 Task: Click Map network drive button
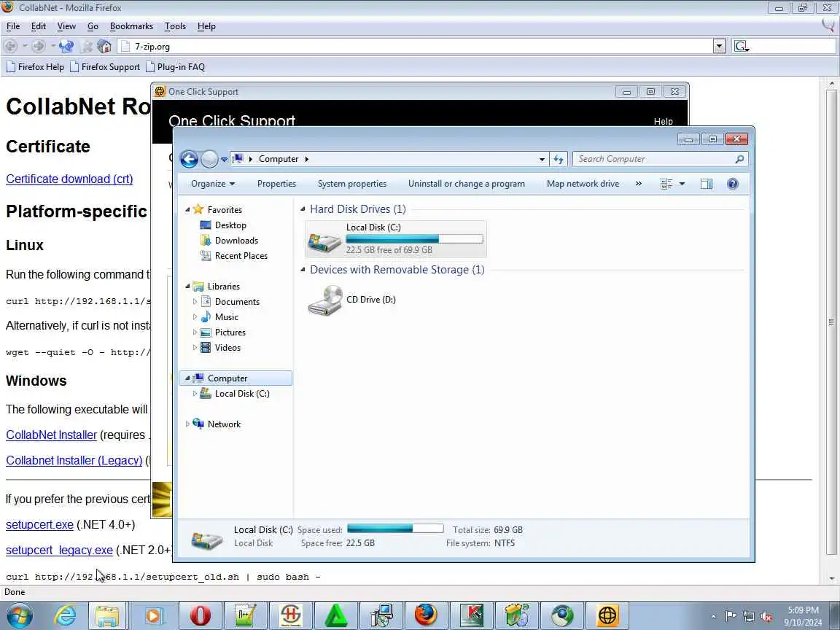coord(583,184)
